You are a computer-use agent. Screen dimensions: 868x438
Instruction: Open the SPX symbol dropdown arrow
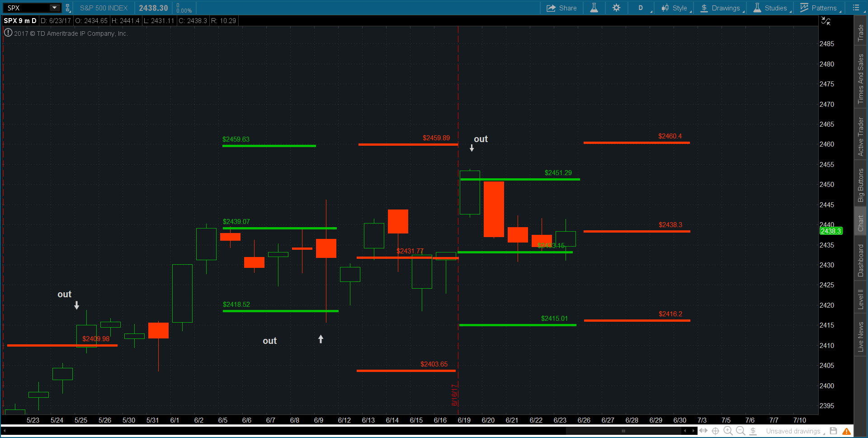[x=54, y=8]
